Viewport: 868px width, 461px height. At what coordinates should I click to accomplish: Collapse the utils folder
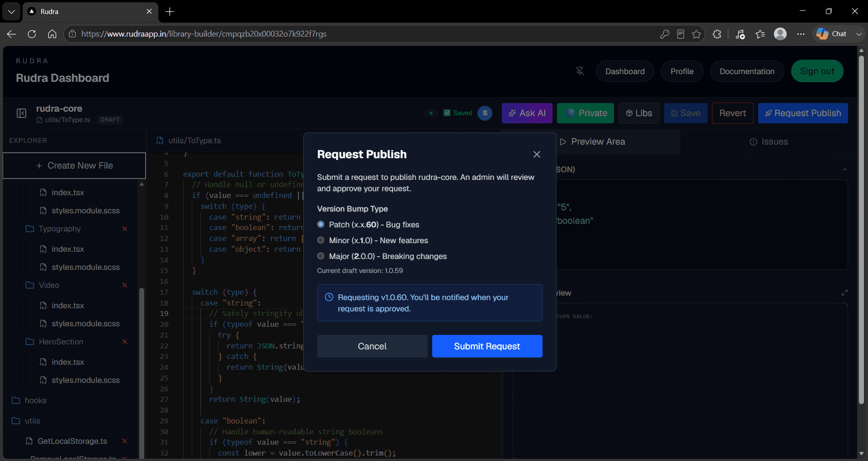click(x=26, y=421)
